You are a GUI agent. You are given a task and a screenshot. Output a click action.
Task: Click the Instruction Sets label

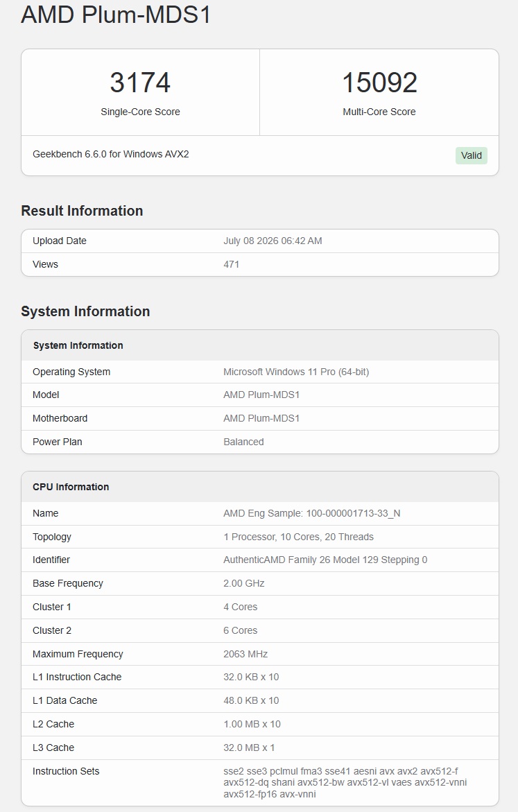66,771
